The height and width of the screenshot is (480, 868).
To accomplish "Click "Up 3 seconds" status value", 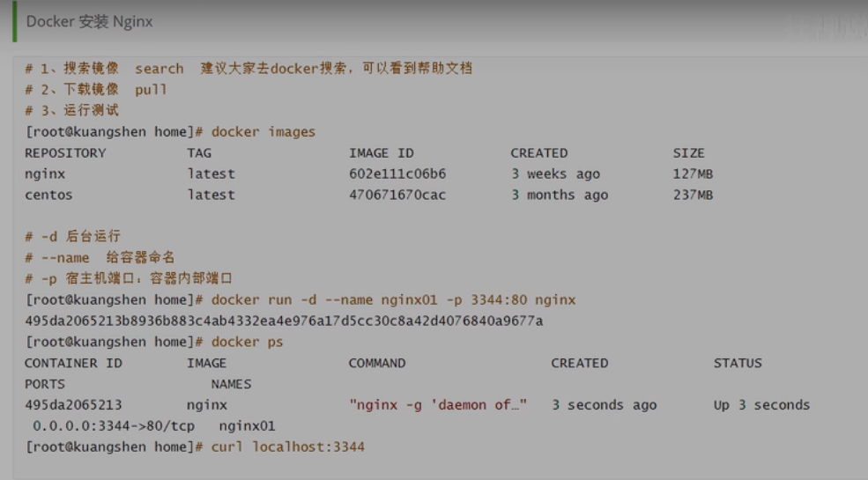I will (x=761, y=405).
